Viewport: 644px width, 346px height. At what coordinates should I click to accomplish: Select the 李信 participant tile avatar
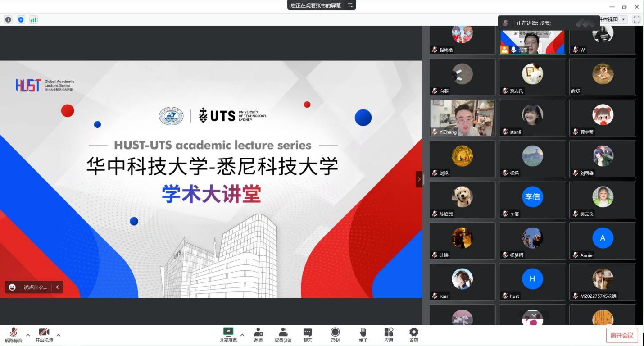click(532, 197)
